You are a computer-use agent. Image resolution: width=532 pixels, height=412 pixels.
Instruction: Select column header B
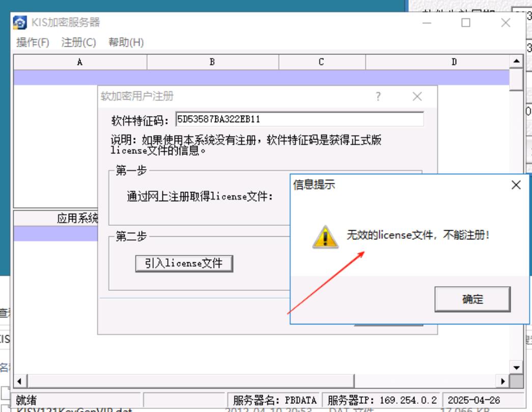pyautogui.click(x=213, y=62)
